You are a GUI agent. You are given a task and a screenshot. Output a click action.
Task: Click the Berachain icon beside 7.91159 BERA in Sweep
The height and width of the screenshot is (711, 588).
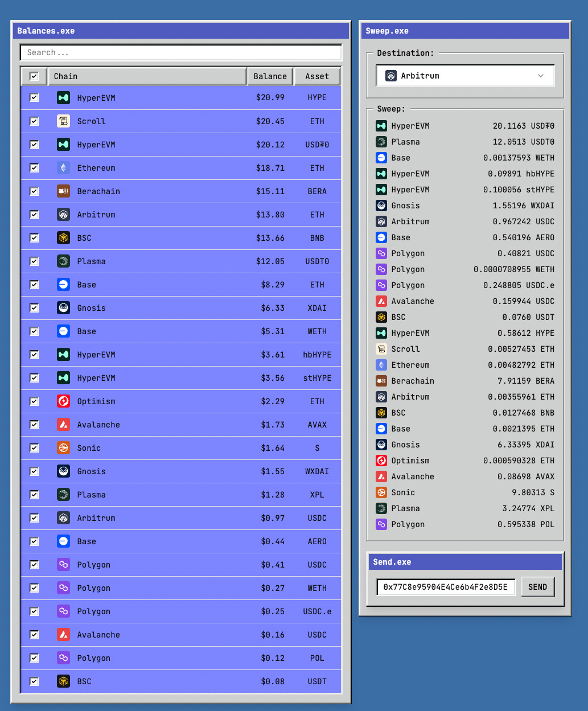(381, 381)
